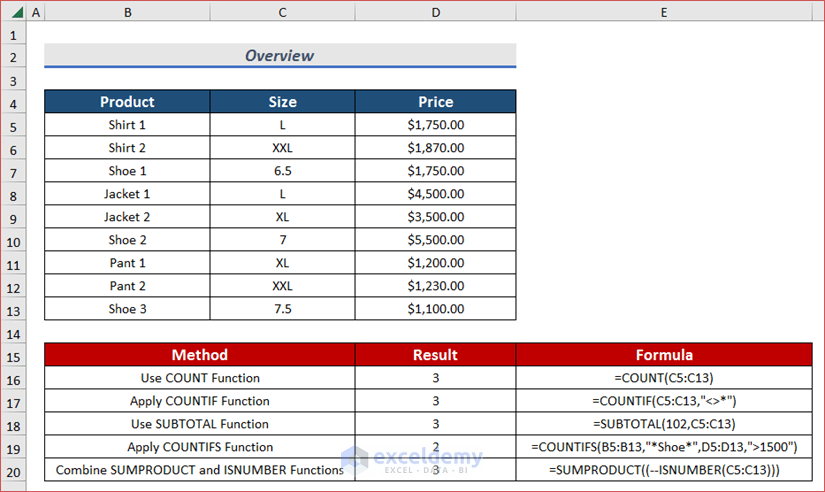
Task: Select the Apply COUNTIFS Function cell
Action: [200, 447]
